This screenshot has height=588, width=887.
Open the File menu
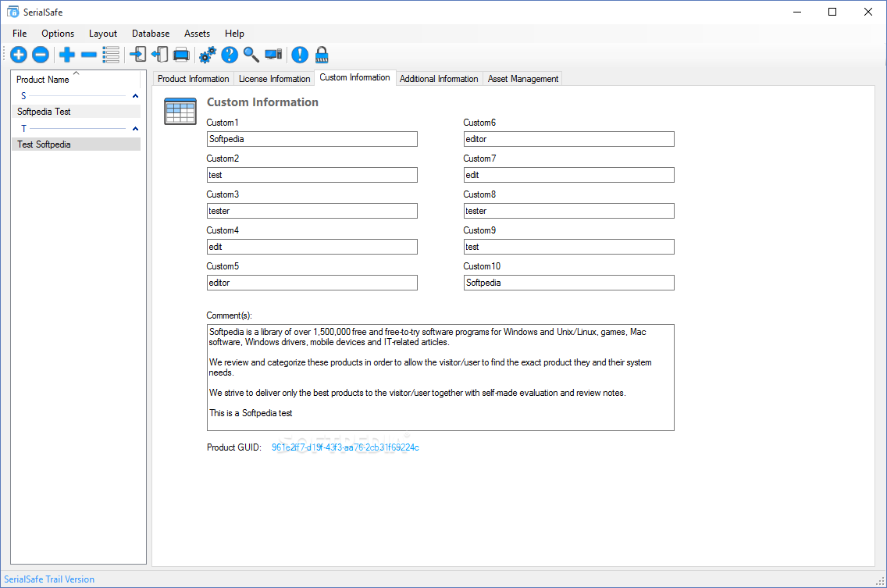(x=20, y=34)
